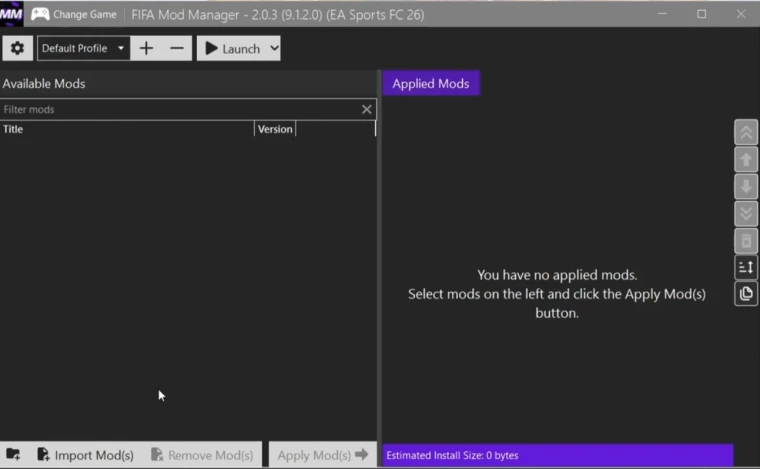The image size is (760, 469).
Task: Close the FIFA Mod Manager window
Action: 741,14
